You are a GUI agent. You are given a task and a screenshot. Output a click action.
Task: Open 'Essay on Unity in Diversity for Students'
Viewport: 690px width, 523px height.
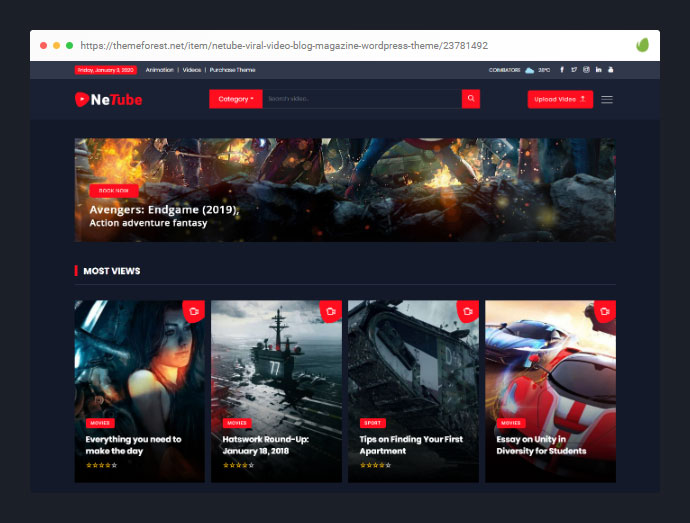pyautogui.click(x=541, y=445)
